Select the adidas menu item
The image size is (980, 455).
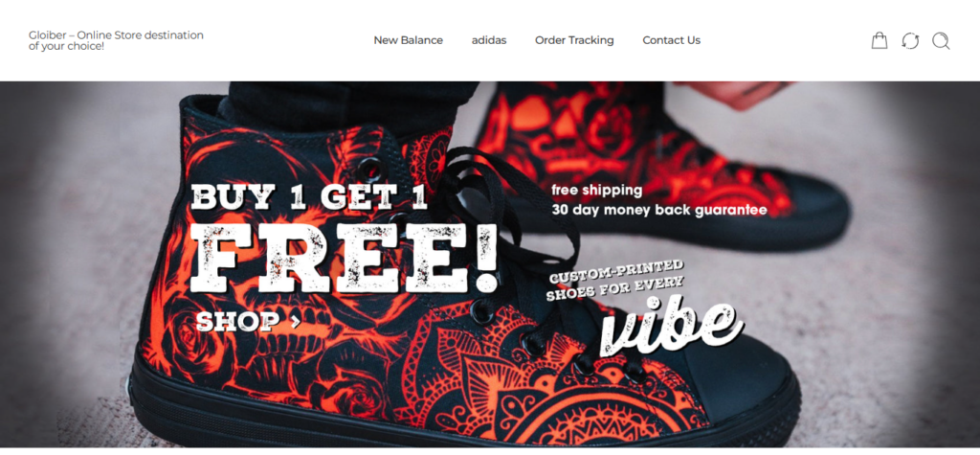click(x=489, y=40)
